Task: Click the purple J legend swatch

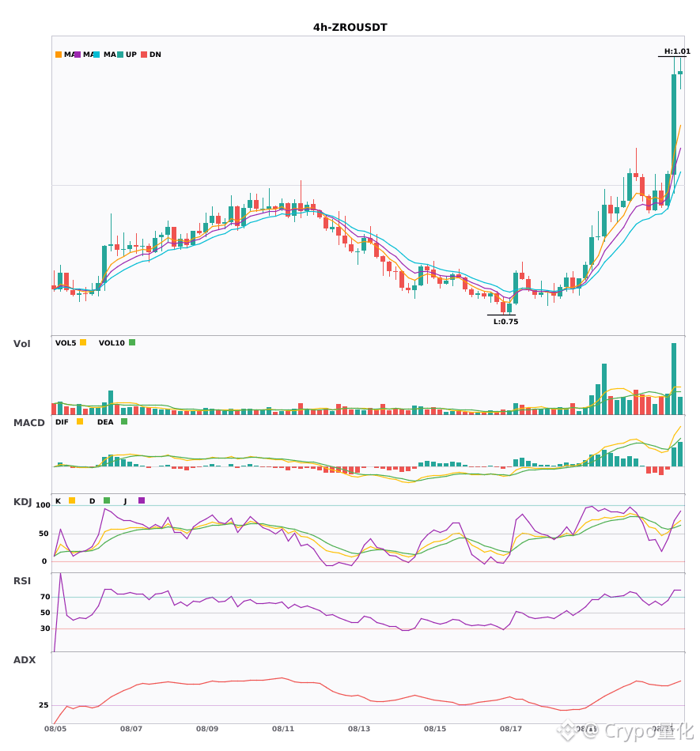Action: coord(142,500)
